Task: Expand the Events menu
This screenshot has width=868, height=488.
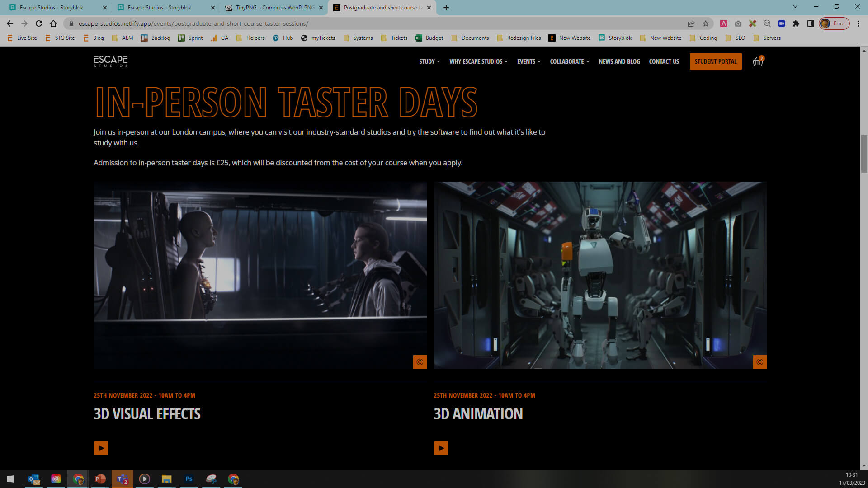Action: point(529,61)
